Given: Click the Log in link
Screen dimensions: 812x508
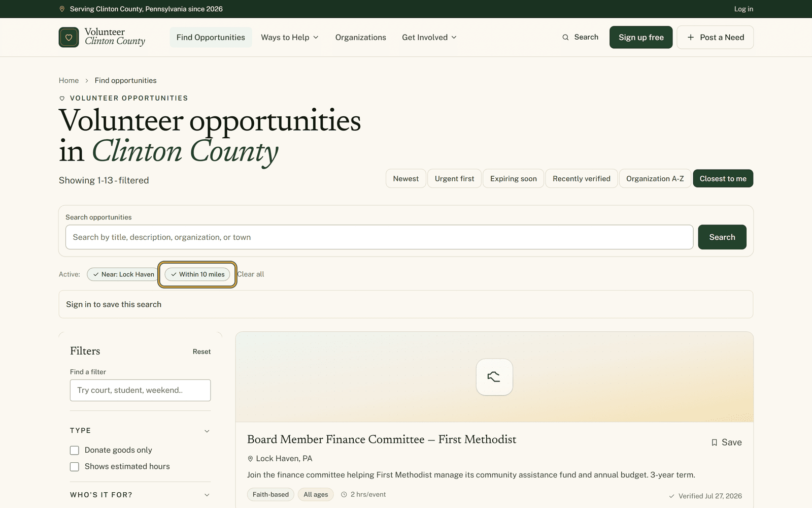Looking at the screenshot, I should 743,9.
